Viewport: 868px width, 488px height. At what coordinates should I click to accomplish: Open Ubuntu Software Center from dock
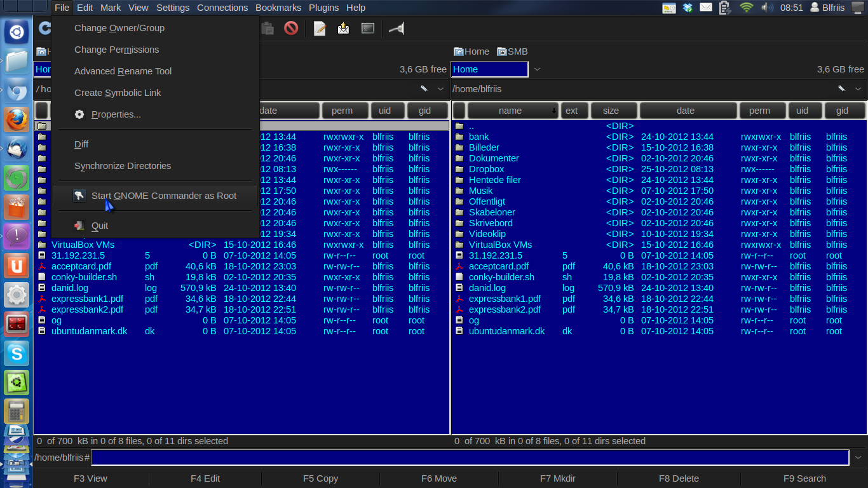pyautogui.click(x=17, y=207)
